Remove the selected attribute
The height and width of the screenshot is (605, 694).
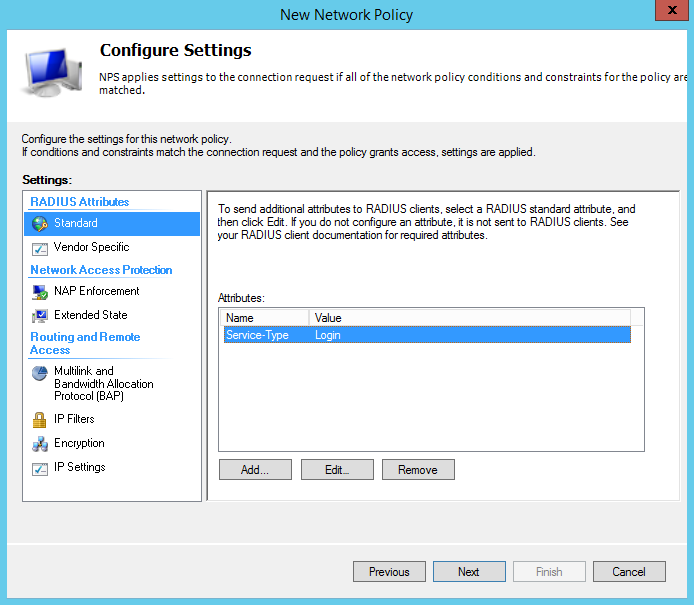pos(418,470)
